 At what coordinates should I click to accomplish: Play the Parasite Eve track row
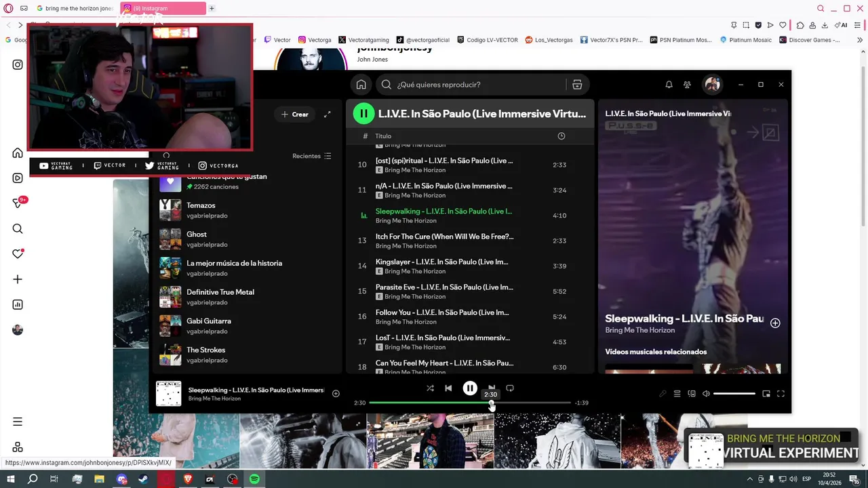point(470,291)
